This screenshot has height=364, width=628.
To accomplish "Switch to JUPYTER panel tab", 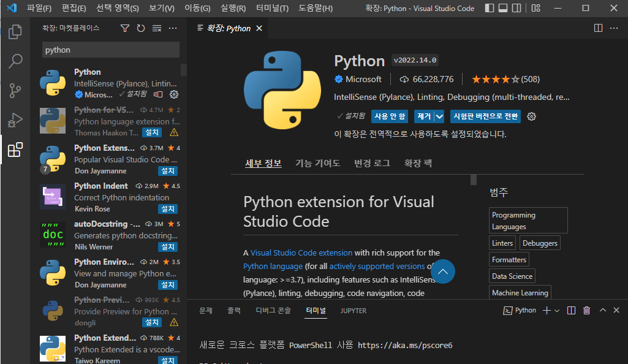I will (354, 311).
